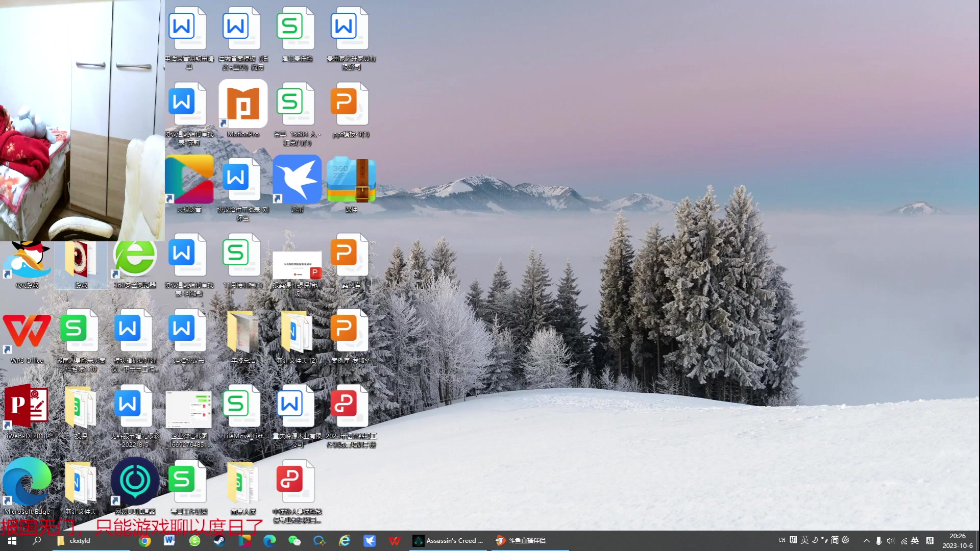Viewport: 980px width, 551px height.
Task: Click the microphone tray icon
Action: click(x=878, y=541)
